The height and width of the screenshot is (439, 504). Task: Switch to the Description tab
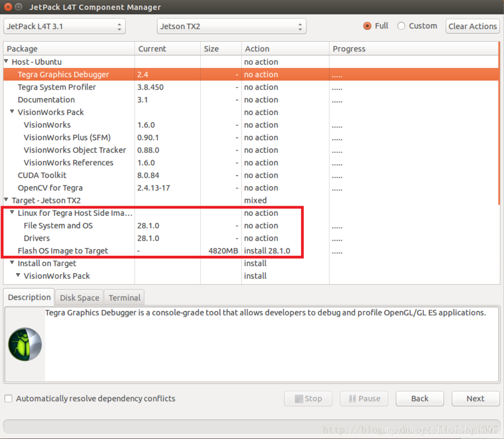[29, 298]
